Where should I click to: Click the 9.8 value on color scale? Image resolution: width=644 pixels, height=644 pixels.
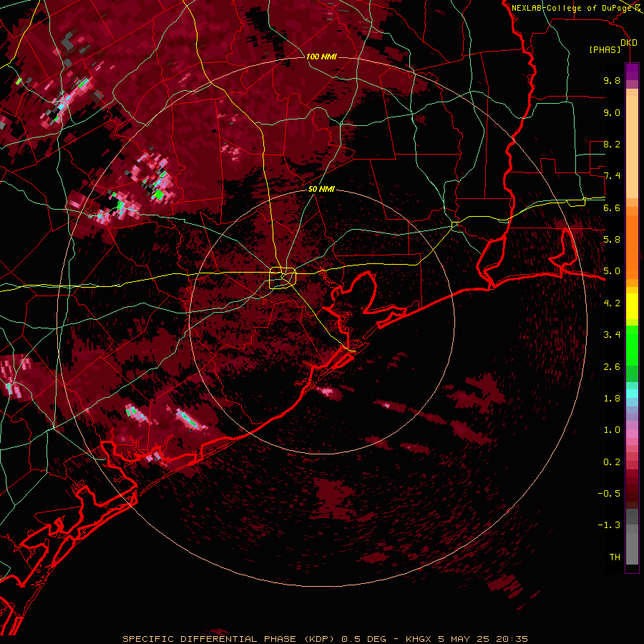(612, 80)
